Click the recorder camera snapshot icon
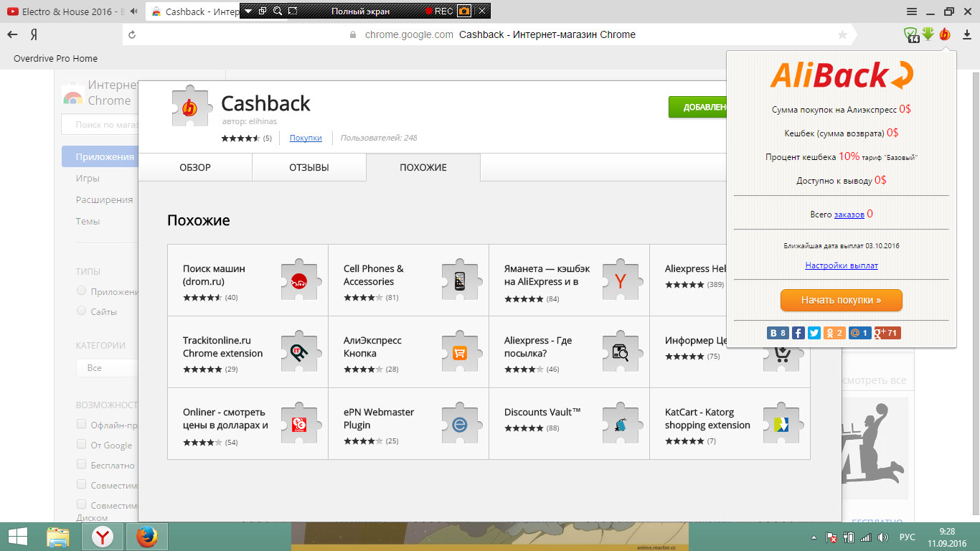The image size is (980, 551). 464,11
